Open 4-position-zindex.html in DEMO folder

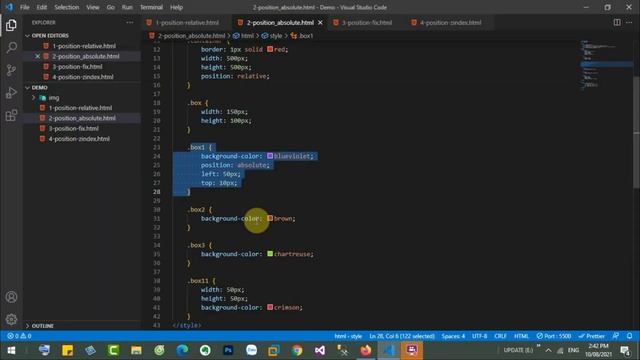[79, 139]
